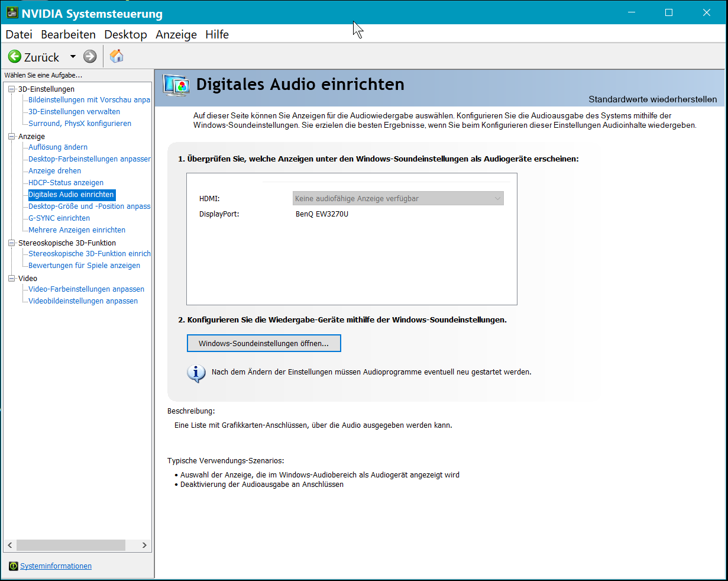Click the green Zurück back arrow icon
The image size is (728, 581).
tap(15, 57)
